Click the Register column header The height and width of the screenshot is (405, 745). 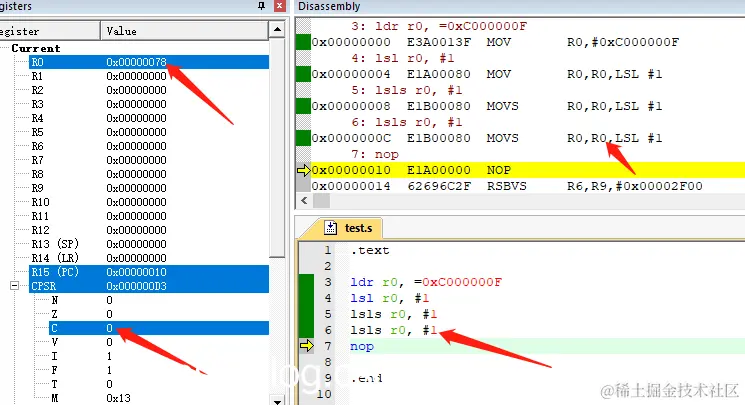point(50,31)
